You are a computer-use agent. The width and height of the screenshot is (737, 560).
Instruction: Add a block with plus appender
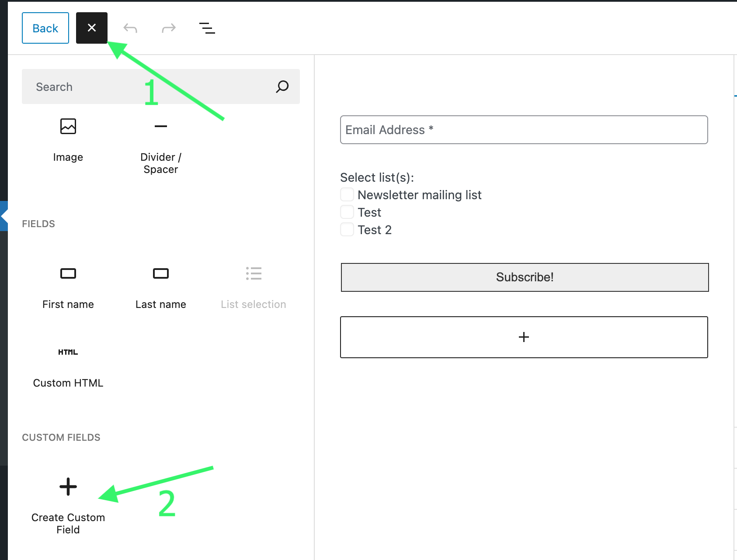(x=524, y=337)
